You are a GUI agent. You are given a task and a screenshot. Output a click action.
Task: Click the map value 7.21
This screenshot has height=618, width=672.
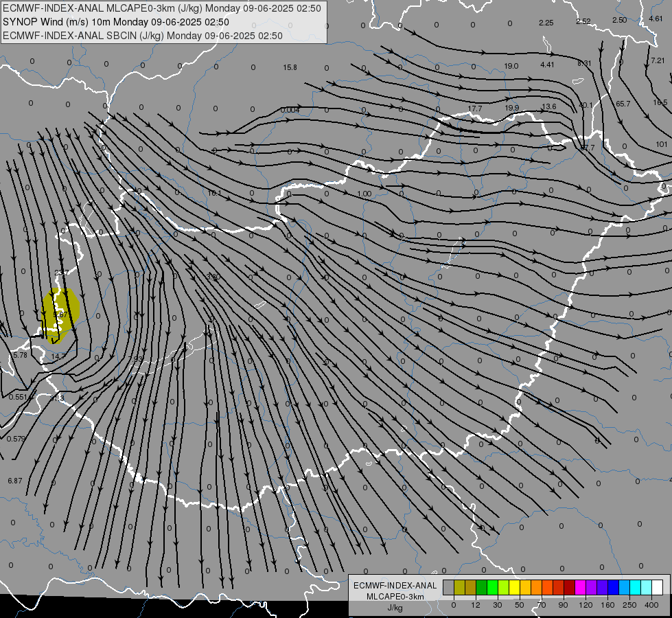[658, 60]
